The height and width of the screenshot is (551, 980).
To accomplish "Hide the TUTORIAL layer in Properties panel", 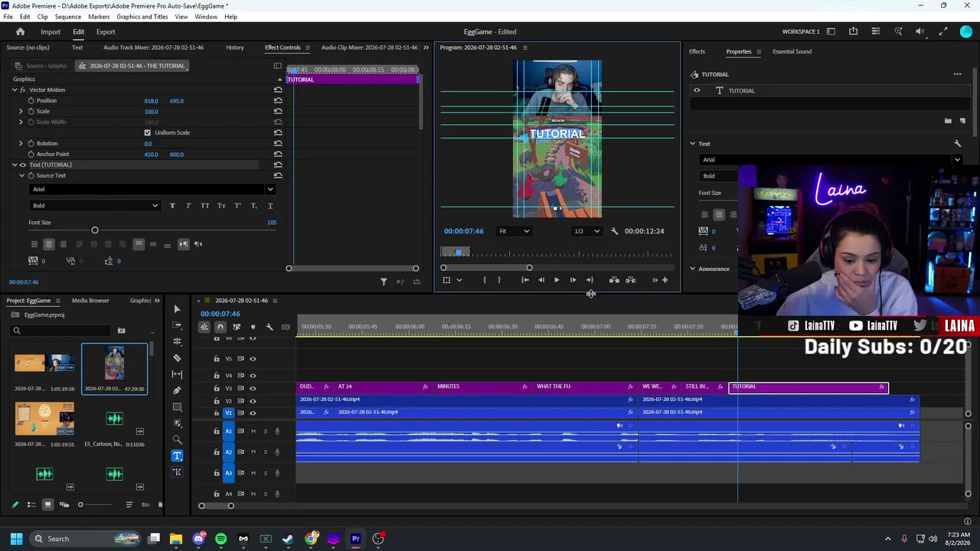I will (697, 90).
